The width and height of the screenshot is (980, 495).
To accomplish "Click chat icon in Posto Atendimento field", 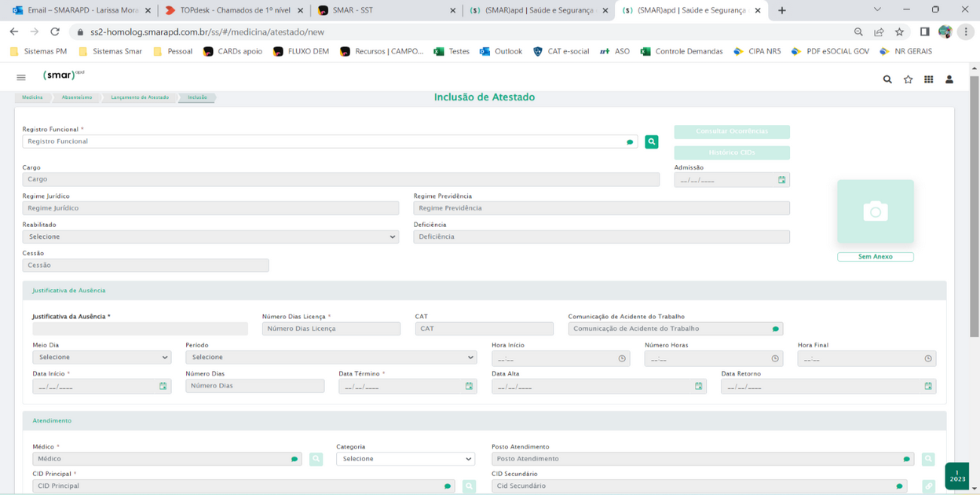I will click(x=906, y=459).
